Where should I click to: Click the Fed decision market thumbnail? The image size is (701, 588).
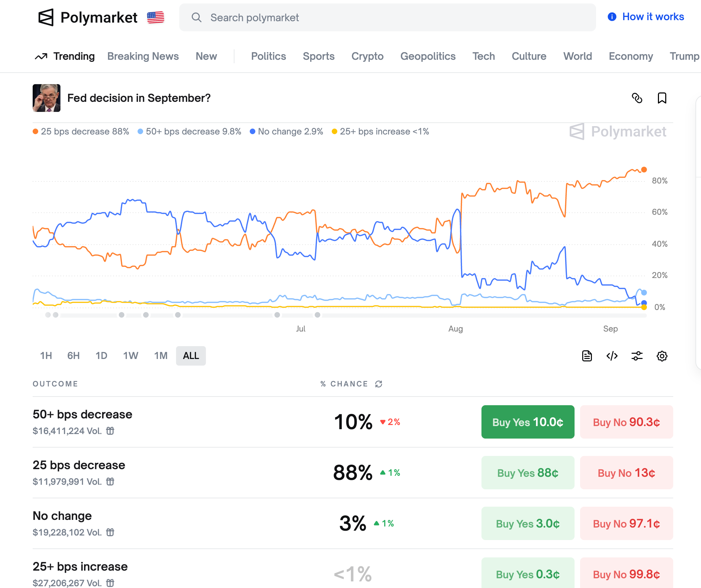[x=47, y=98]
